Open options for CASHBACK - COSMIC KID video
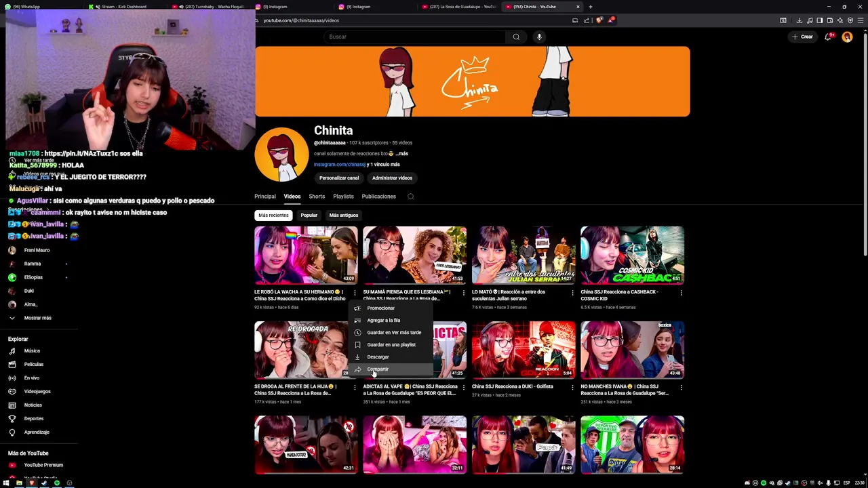Screen dimensions: 868x488 click(681, 293)
